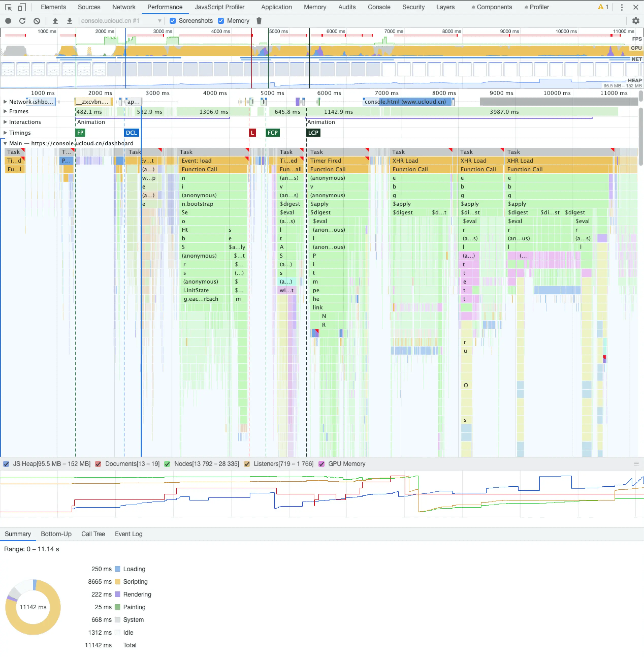Image resolution: width=644 pixels, height=657 pixels.
Task: Click the Record button in Performance toolbar
Action: tap(8, 21)
